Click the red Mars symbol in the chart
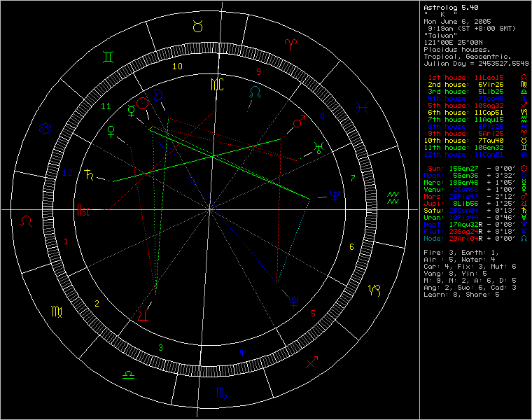 pyautogui.click(x=299, y=123)
